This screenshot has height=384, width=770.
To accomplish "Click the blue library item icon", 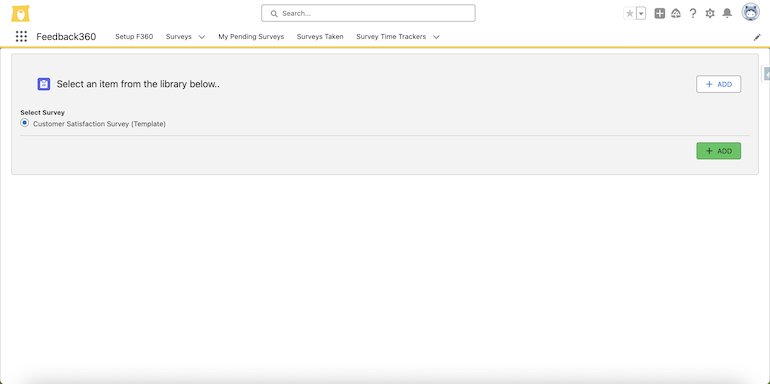I will point(44,84).
